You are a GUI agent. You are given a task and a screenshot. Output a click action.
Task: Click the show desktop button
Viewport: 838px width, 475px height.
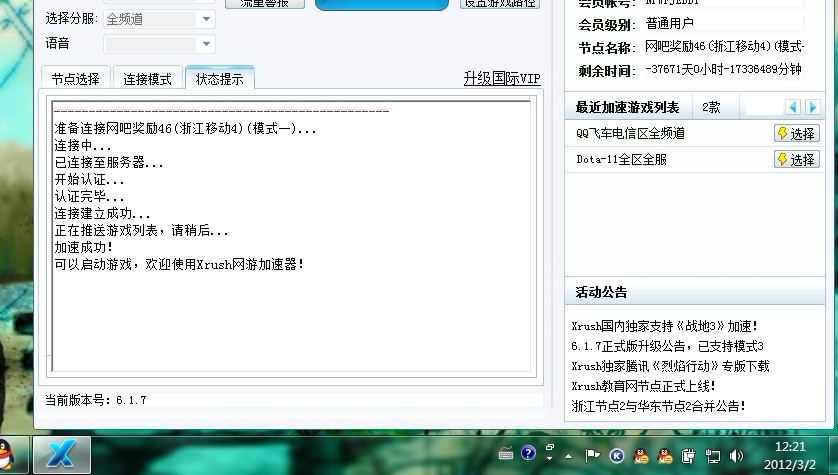[833, 455]
